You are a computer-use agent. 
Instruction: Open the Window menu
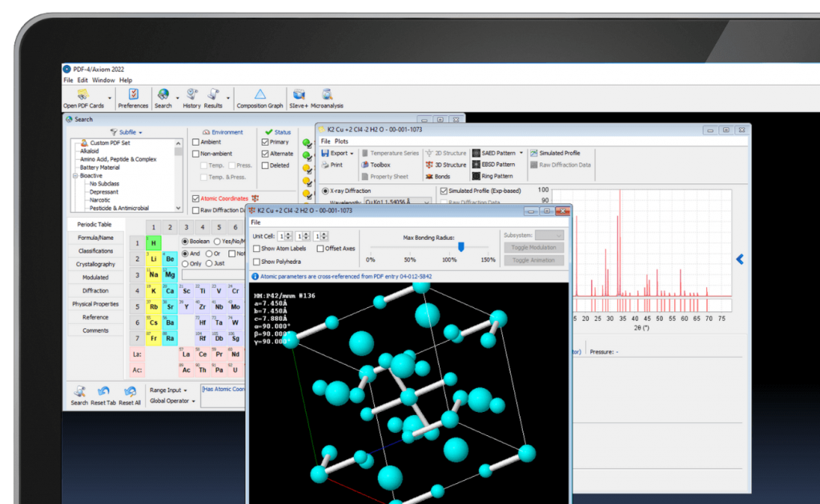pos(103,81)
